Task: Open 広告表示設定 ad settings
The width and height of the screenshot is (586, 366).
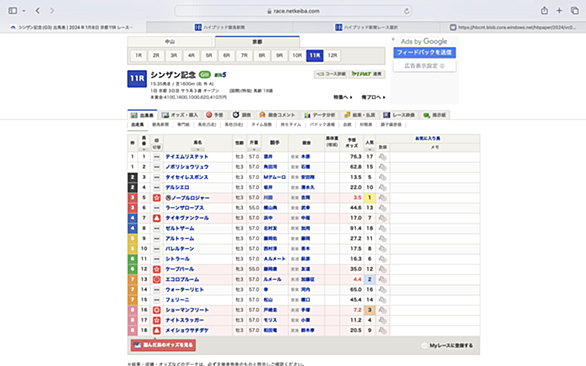Action: click(425, 66)
